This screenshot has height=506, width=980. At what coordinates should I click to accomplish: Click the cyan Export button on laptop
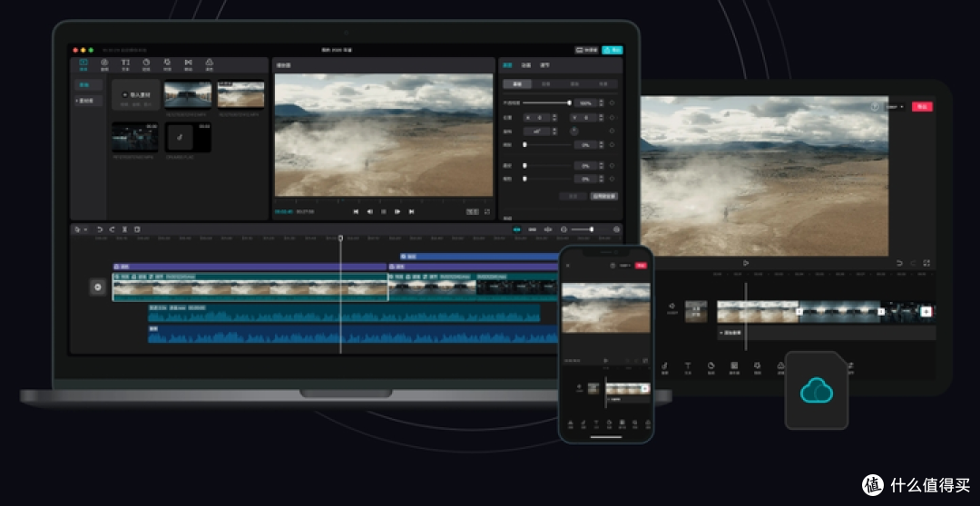click(612, 50)
